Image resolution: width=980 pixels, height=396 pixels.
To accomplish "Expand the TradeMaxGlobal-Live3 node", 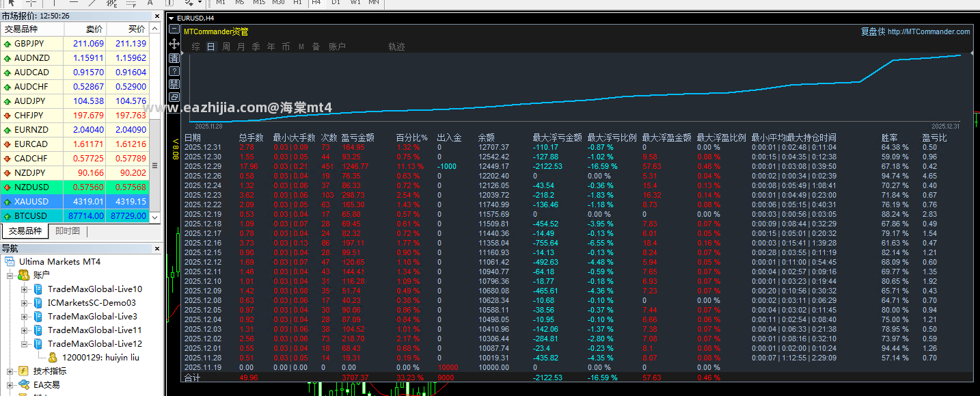I will (25, 316).
